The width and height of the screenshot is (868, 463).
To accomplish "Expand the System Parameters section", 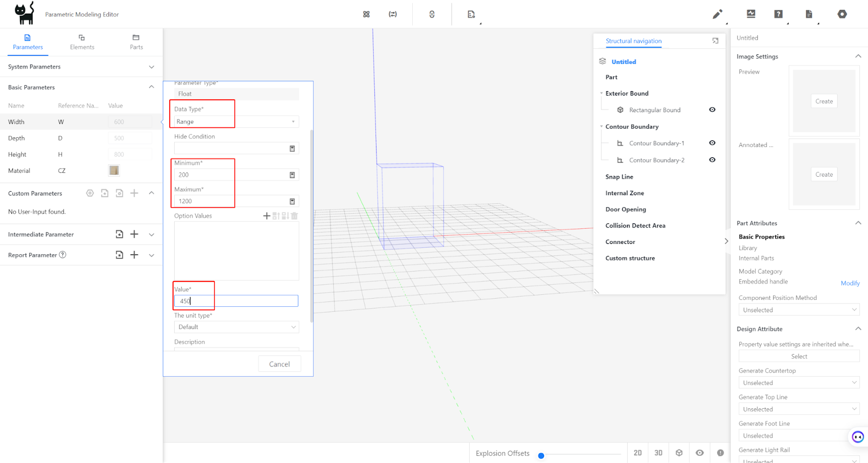I will [x=151, y=67].
